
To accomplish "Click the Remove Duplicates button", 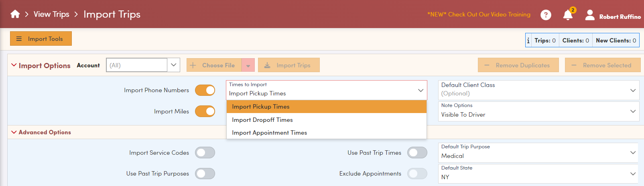I will [518, 65].
